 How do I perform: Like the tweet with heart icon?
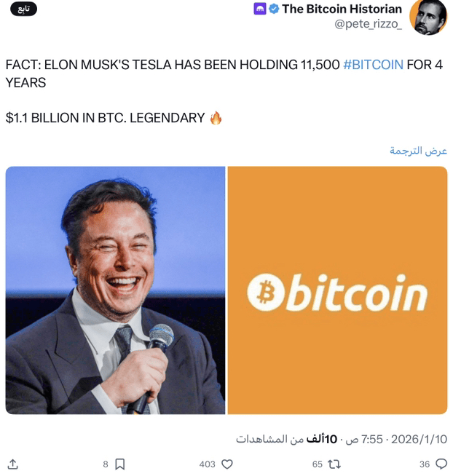[x=227, y=464]
